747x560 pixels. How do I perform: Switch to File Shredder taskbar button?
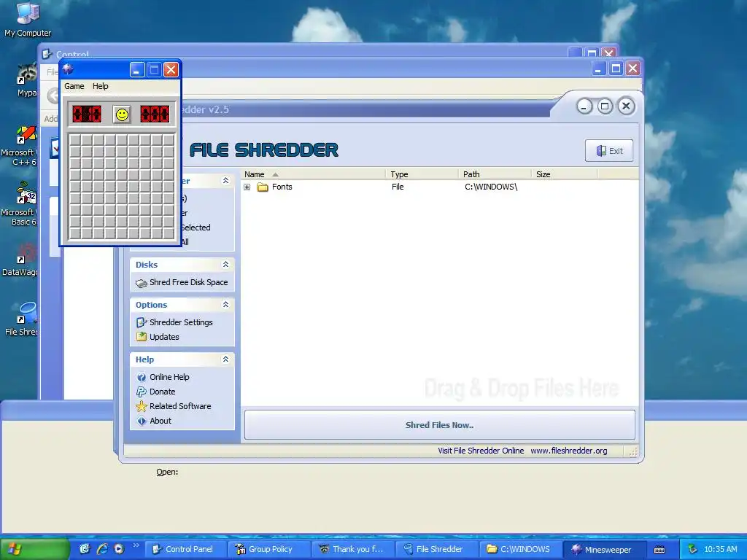[436, 549]
